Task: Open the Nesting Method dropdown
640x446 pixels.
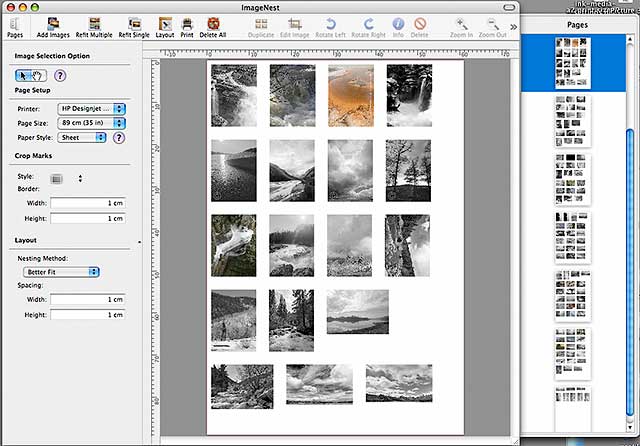Action: 61,272
